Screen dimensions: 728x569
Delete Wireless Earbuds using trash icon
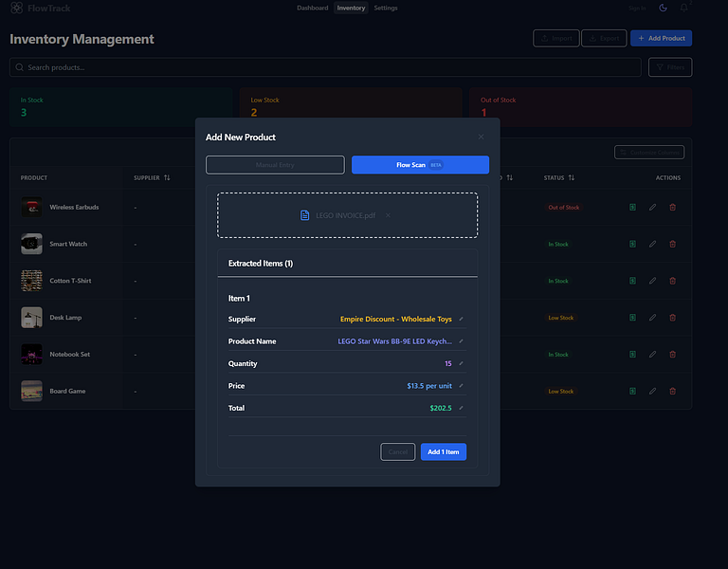point(672,207)
